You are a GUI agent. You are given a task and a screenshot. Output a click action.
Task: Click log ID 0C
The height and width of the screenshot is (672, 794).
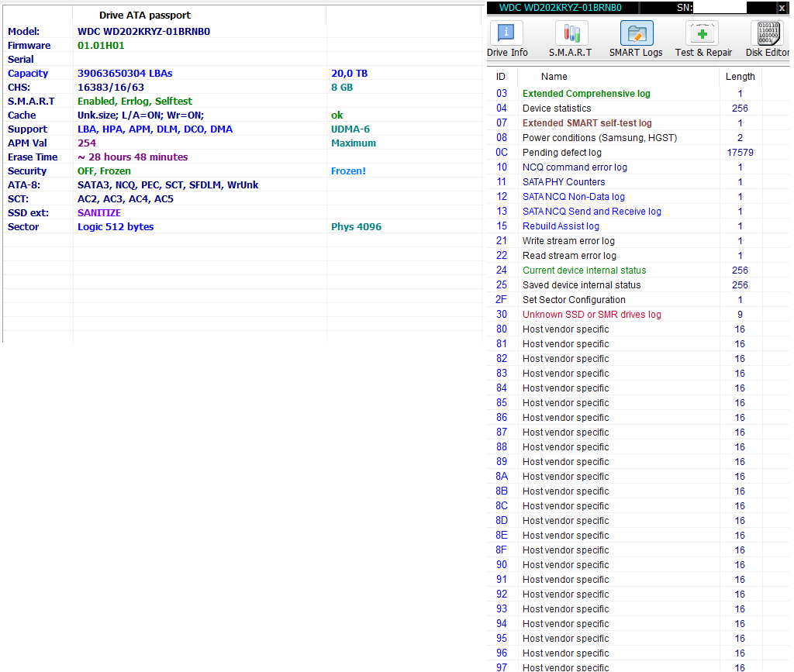pyautogui.click(x=502, y=153)
